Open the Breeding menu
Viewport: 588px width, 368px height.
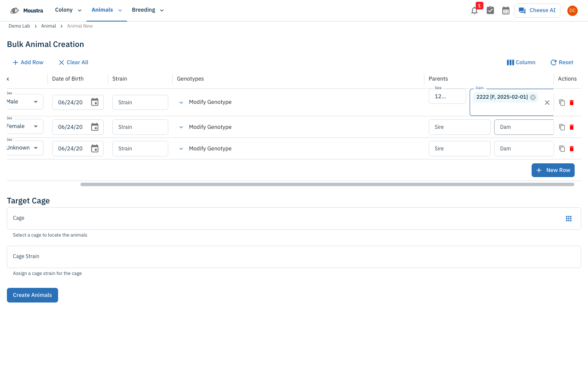pyautogui.click(x=148, y=10)
